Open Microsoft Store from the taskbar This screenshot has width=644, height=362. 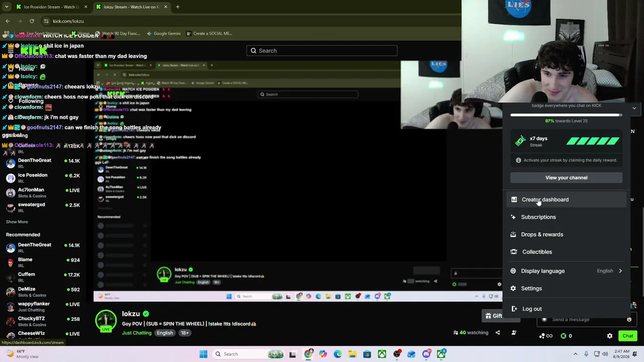pyautogui.click(x=367, y=354)
